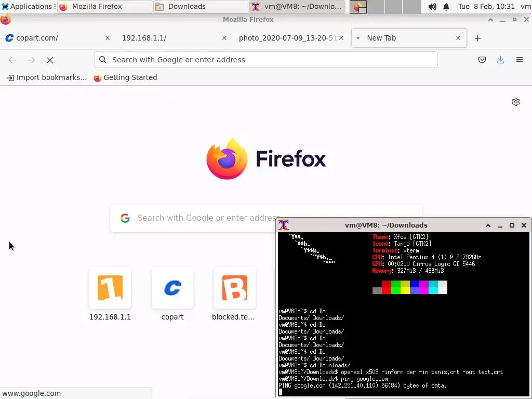The image size is (532, 399).
Task: Close the photo_2020-07-09 tab
Action: [341, 38]
